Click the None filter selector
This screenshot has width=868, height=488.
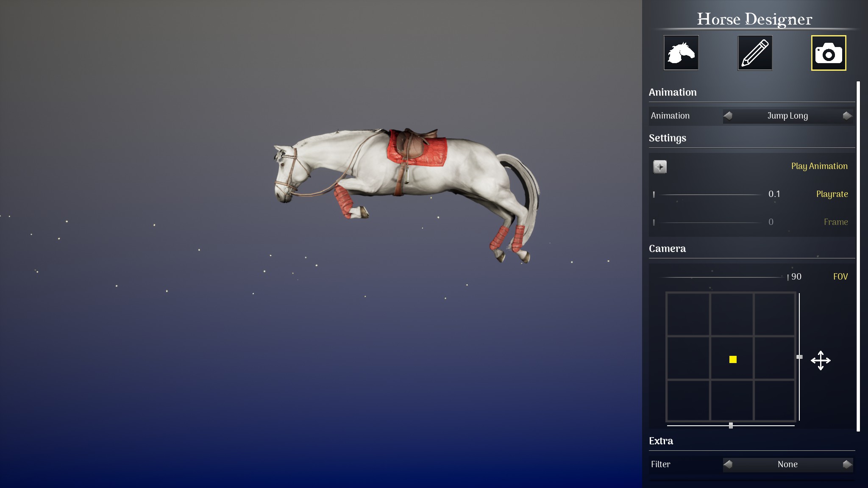pyautogui.click(x=787, y=464)
